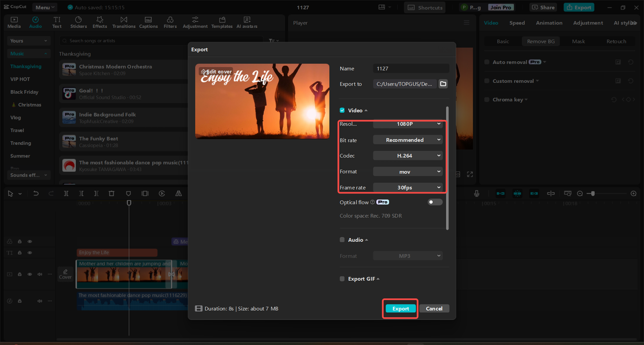Click the timeline zoom slider handle

(x=593, y=194)
